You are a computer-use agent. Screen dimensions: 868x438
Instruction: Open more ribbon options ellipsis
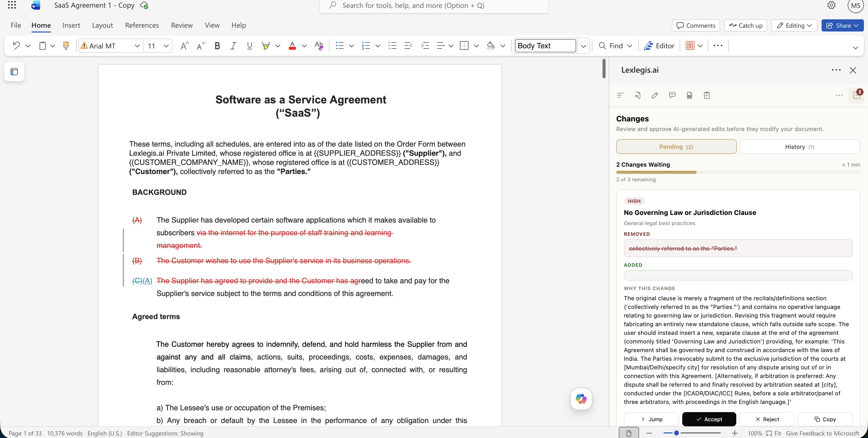[718, 45]
